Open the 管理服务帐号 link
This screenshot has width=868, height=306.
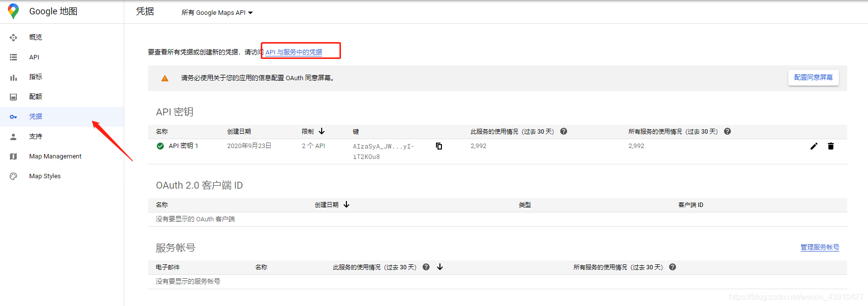pyautogui.click(x=820, y=247)
